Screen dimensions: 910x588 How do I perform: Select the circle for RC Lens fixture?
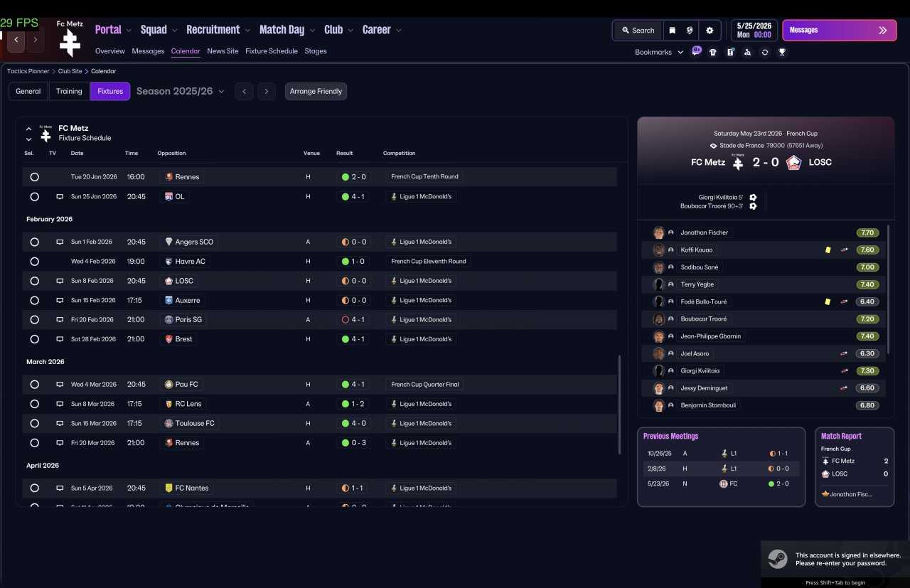[x=34, y=404]
